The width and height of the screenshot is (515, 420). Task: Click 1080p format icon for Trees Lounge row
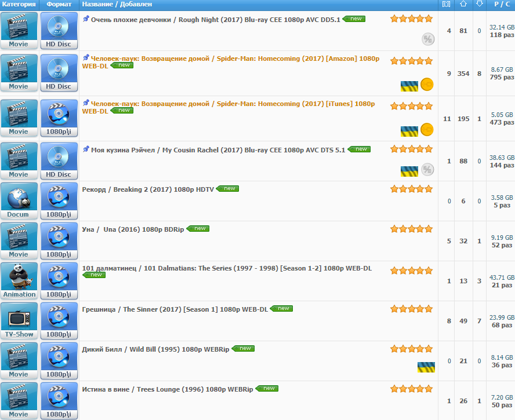[59, 401]
